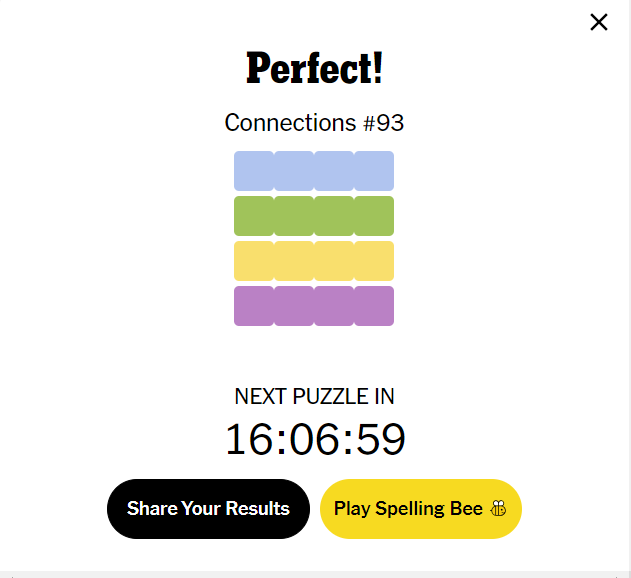Select the second yellow square in third row
This screenshot has width=631, height=578.
[x=294, y=261]
